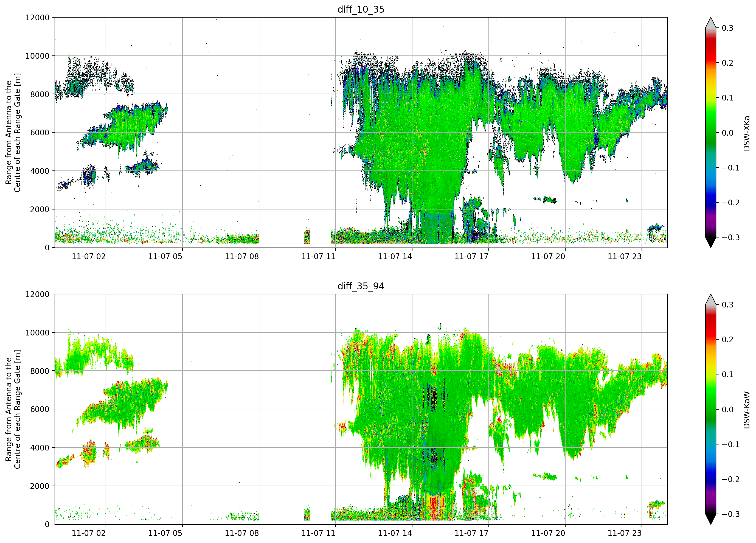Select the 12000 y-tick in diff_35_94 plot

tap(37, 295)
